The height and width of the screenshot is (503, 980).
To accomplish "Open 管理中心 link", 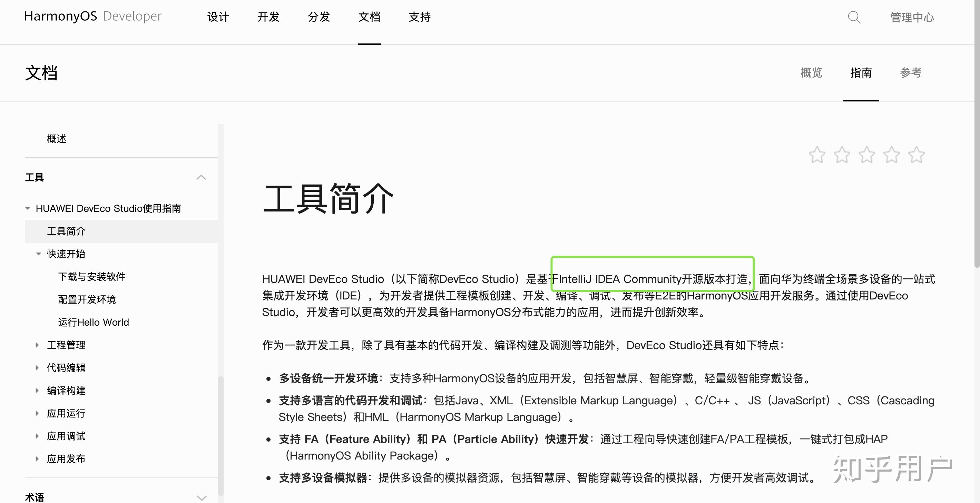I will click(x=912, y=18).
